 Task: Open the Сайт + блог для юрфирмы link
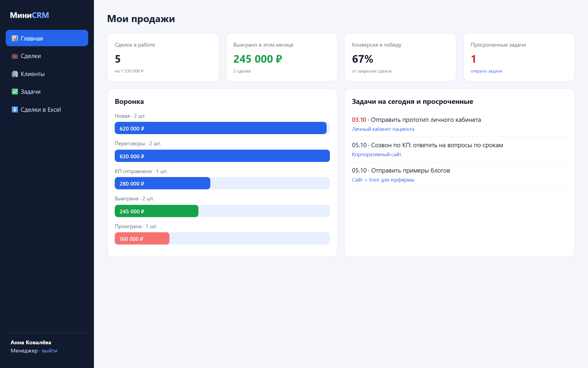click(383, 180)
